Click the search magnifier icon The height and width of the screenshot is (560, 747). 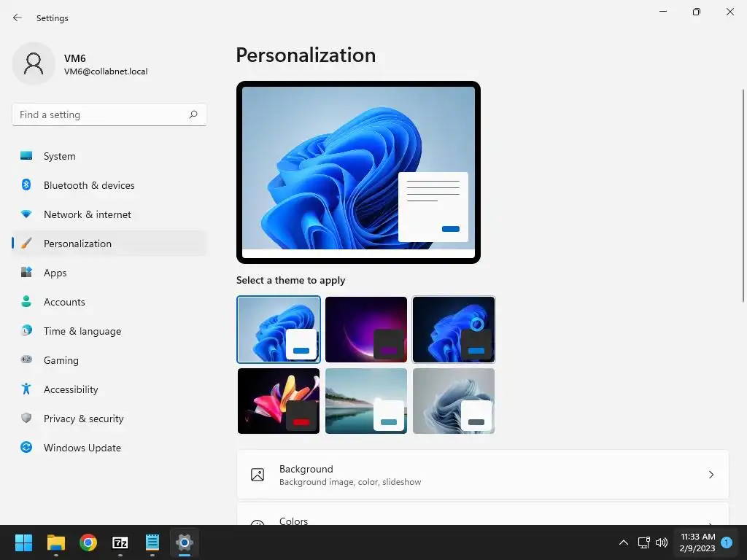click(x=193, y=114)
